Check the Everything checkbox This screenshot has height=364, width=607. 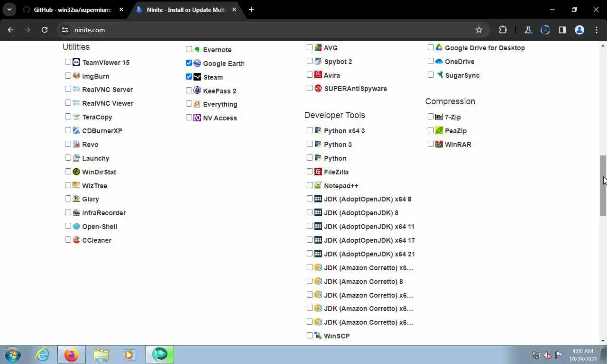tap(189, 104)
